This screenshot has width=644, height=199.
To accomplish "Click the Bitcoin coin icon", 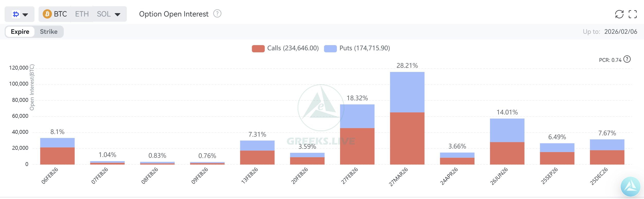I will pyautogui.click(x=47, y=14).
